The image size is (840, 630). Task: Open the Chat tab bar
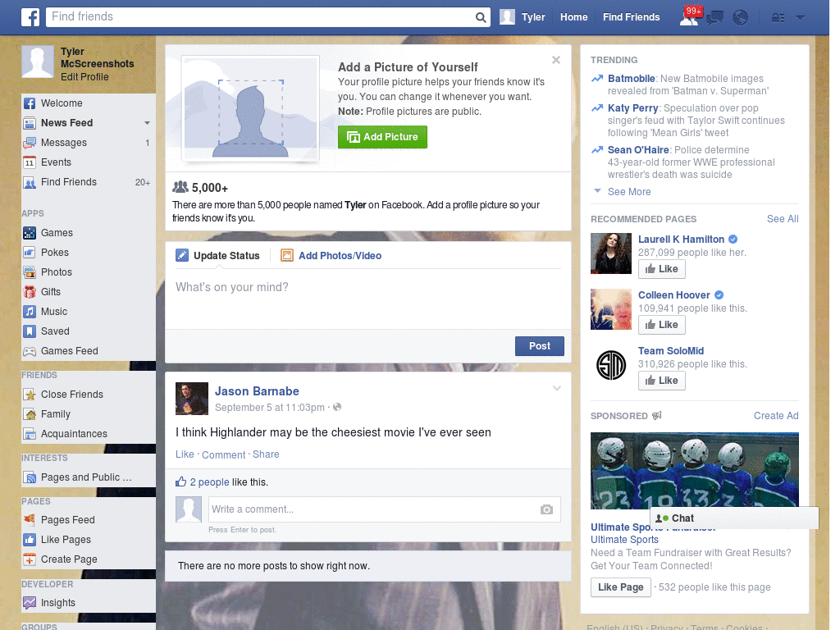pos(734,518)
